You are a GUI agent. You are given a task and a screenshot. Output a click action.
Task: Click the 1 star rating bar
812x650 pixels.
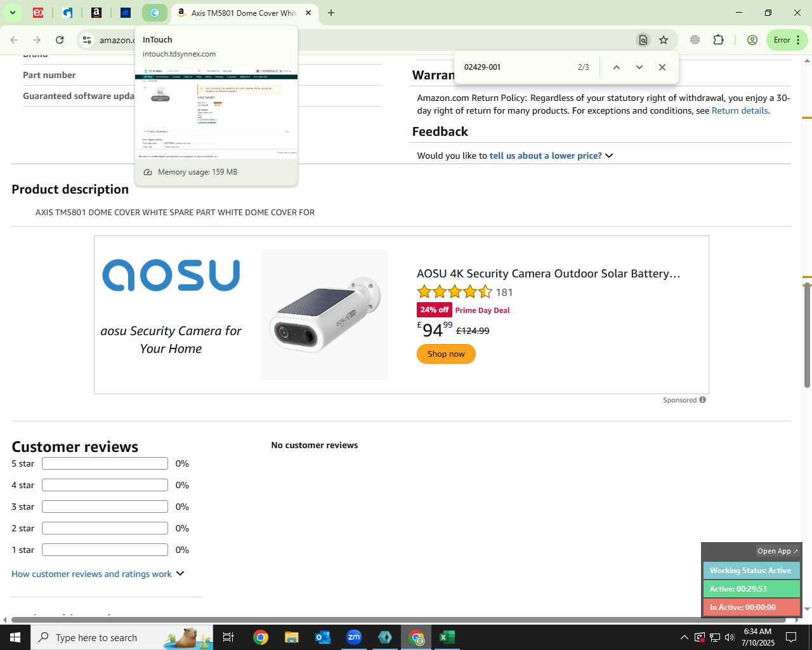coord(105,550)
